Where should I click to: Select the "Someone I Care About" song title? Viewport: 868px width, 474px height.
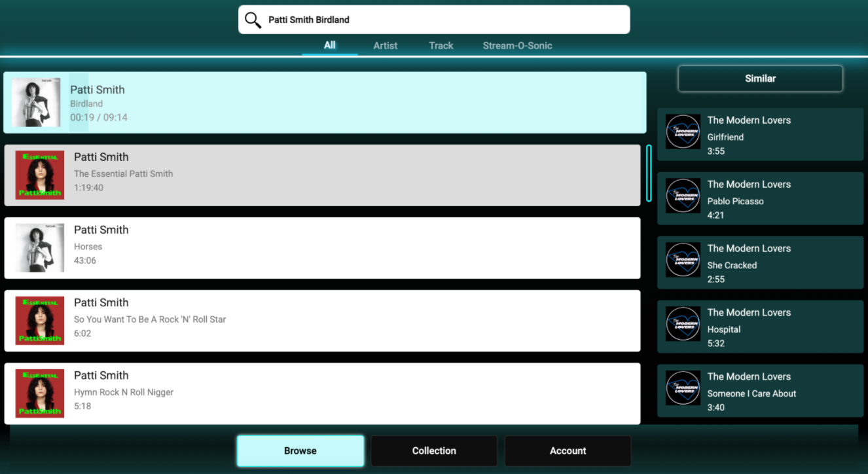click(751, 394)
